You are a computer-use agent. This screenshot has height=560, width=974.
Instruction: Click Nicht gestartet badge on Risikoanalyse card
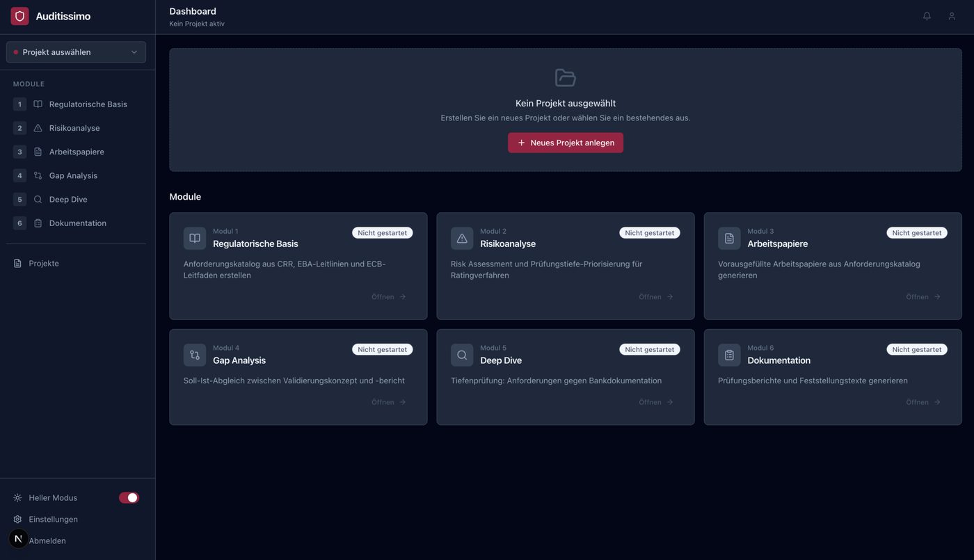[x=649, y=233]
